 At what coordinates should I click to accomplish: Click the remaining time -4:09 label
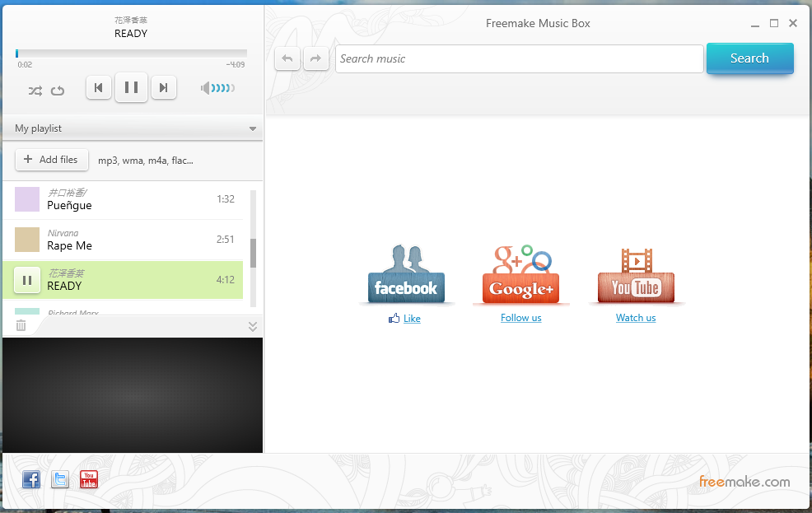point(236,65)
